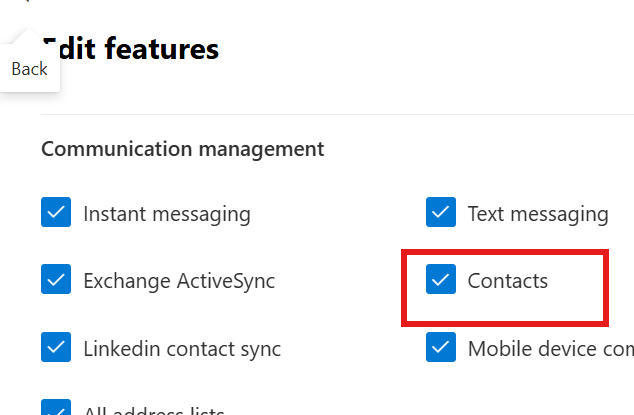This screenshot has width=634, height=415.
Task: Disable the Contacts checkbox
Action: coord(441,279)
